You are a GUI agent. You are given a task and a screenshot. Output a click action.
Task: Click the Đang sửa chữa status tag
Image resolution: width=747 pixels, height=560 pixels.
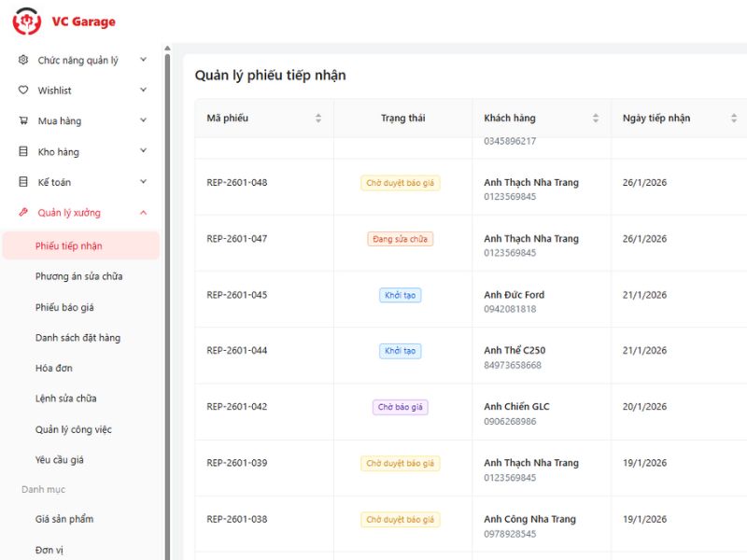click(x=400, y=239)
